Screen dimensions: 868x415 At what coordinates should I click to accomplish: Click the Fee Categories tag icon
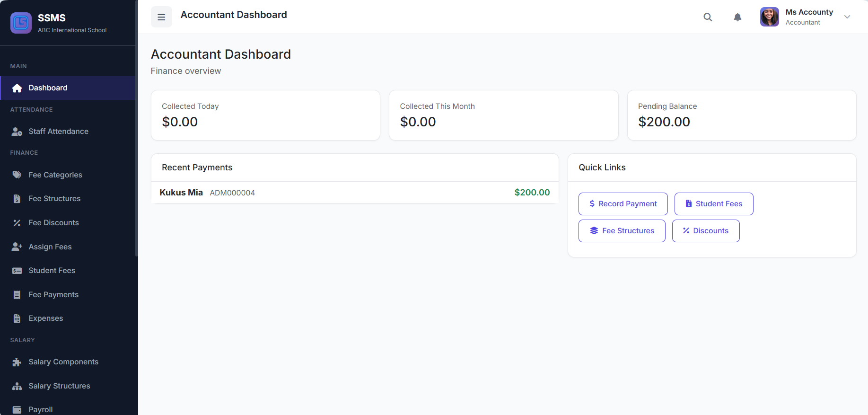point(17,175)
